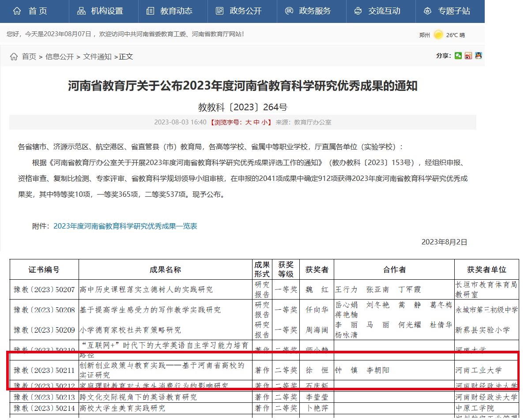Click the service icon beside 政务服务
Image resolution: width=528 pixels, height=420 pixels.
pos(289,11)
